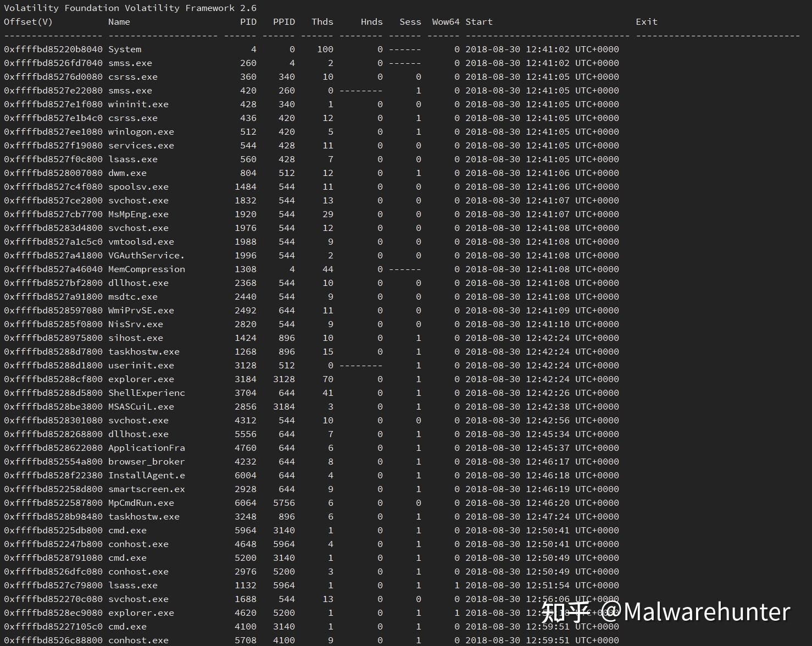Select the System process row
Viewport: 812px width, 646px height.
(125, 49)
